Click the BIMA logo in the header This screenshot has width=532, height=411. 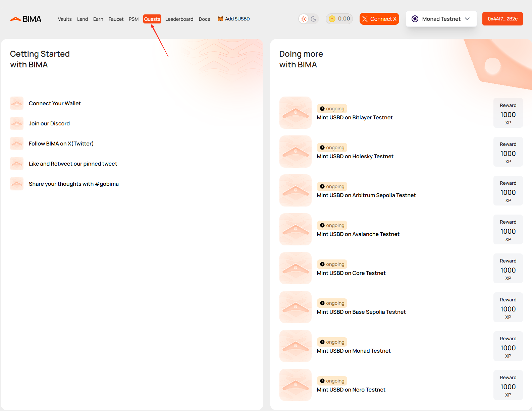click(x=26, y=19)
